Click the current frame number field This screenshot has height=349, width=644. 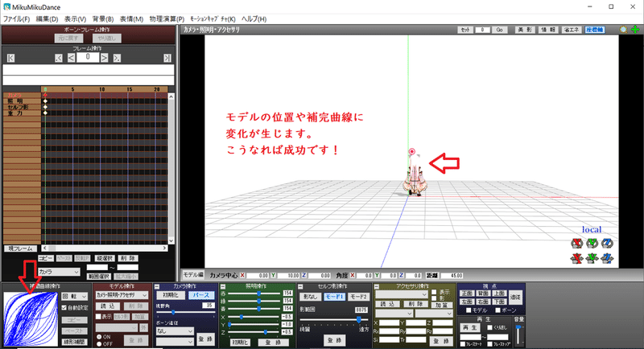[88, 57]
